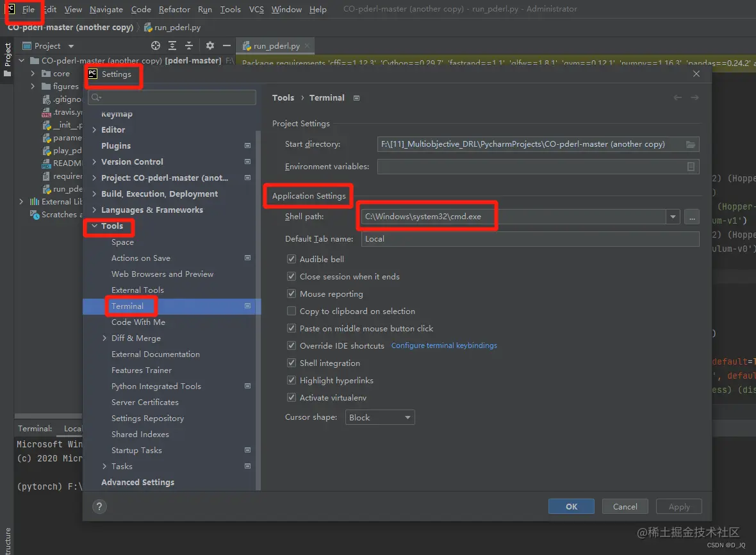This screenshot has width=756, height=555.
Task: Click the OK button
Action: pos(571,506)
